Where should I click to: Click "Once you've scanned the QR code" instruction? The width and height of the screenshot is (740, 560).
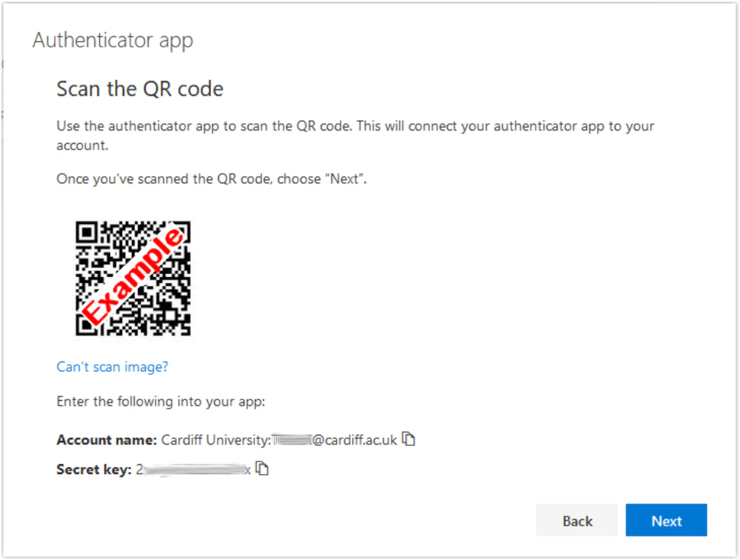[212, 179]
